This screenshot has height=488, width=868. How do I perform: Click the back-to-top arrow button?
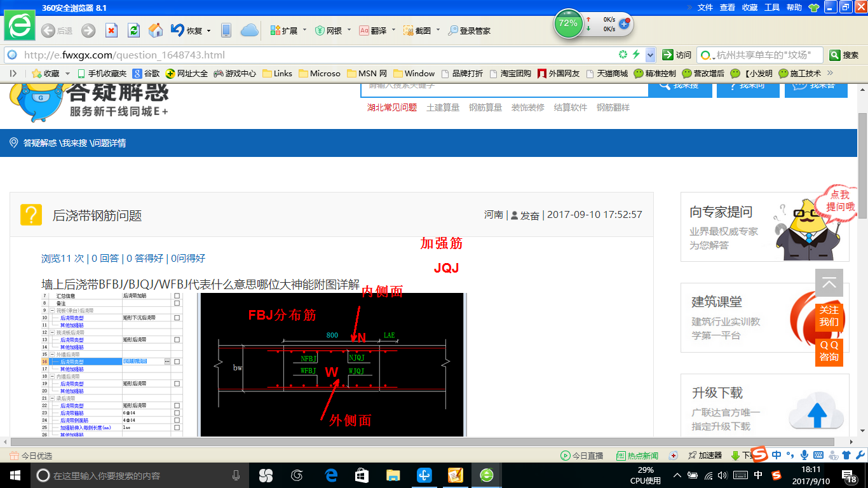click(829, 283)
